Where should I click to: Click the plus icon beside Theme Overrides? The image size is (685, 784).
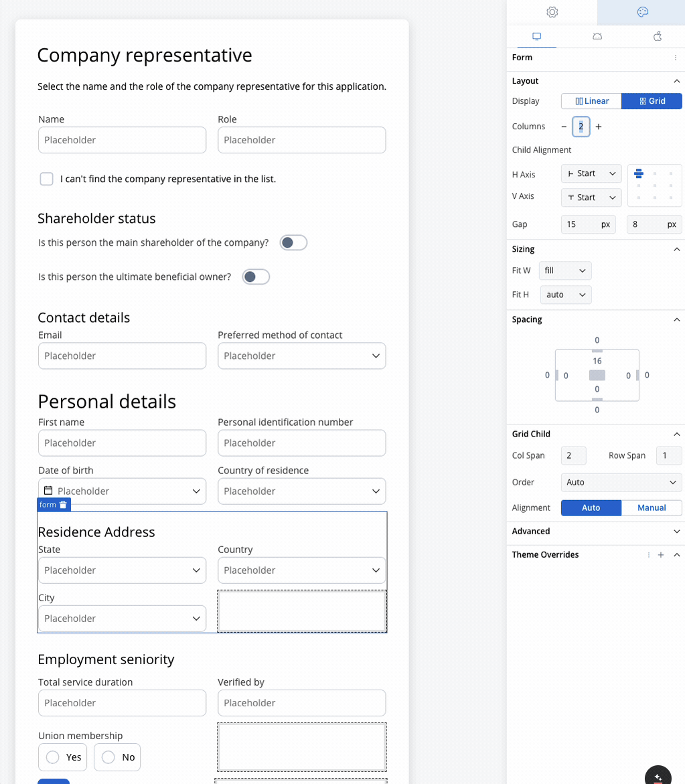[660, 555]
